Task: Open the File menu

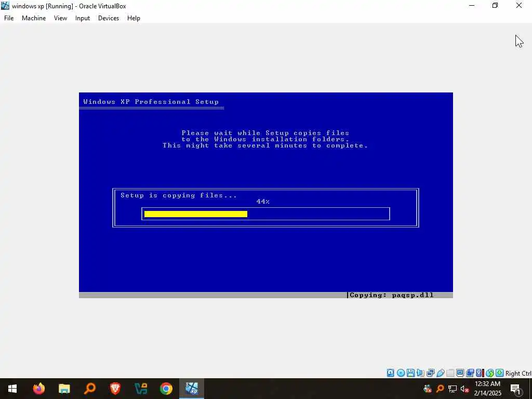Action: (x=9, y=18)
